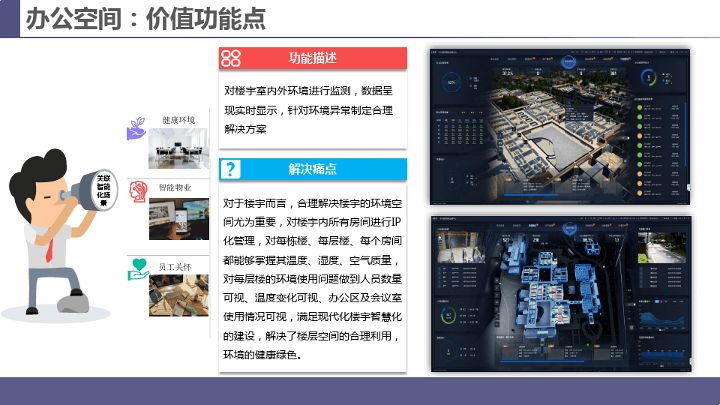The image size is (720, 405).
Task: Click the indoor camera feed at lower dashboard's top-left
Action: click(x=461, y=247)
